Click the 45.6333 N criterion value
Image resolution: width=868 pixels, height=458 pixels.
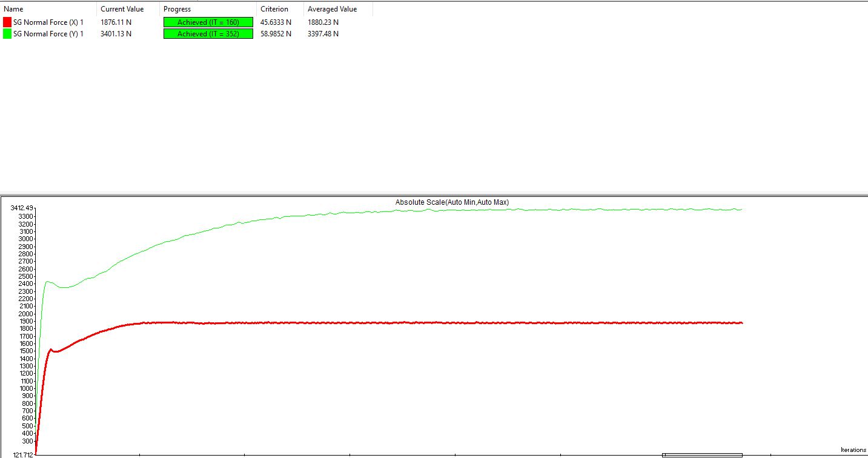276,22
